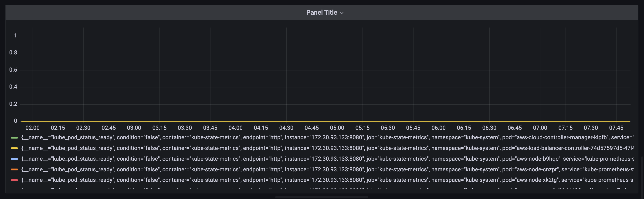
Task: Toggle legend series for pod aws-node-b9hqc
Action: (x=328, y=159)
